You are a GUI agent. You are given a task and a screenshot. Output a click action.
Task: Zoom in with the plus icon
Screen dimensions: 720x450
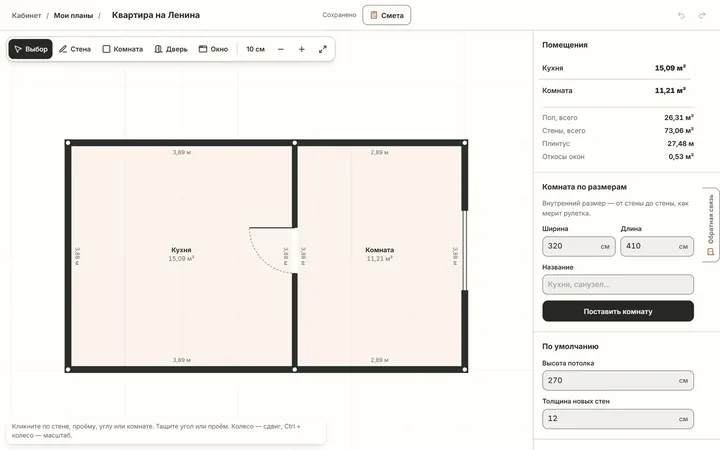coord(302,49)
